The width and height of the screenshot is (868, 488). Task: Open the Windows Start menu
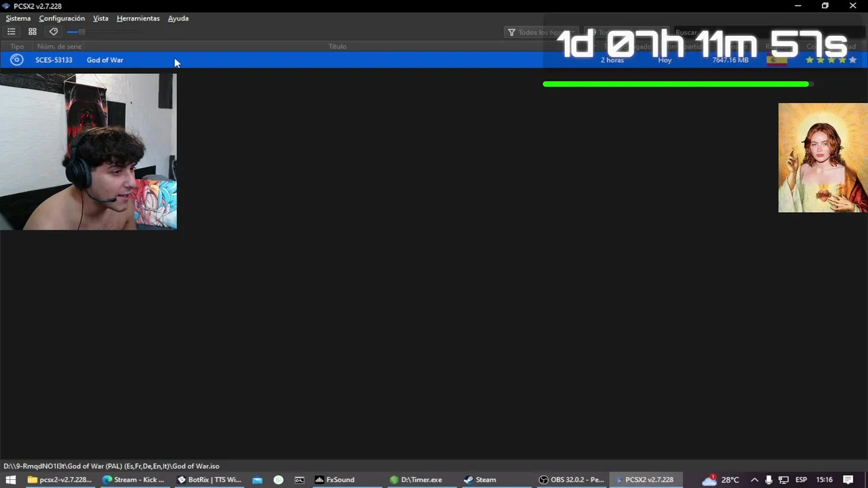(11, 480)
